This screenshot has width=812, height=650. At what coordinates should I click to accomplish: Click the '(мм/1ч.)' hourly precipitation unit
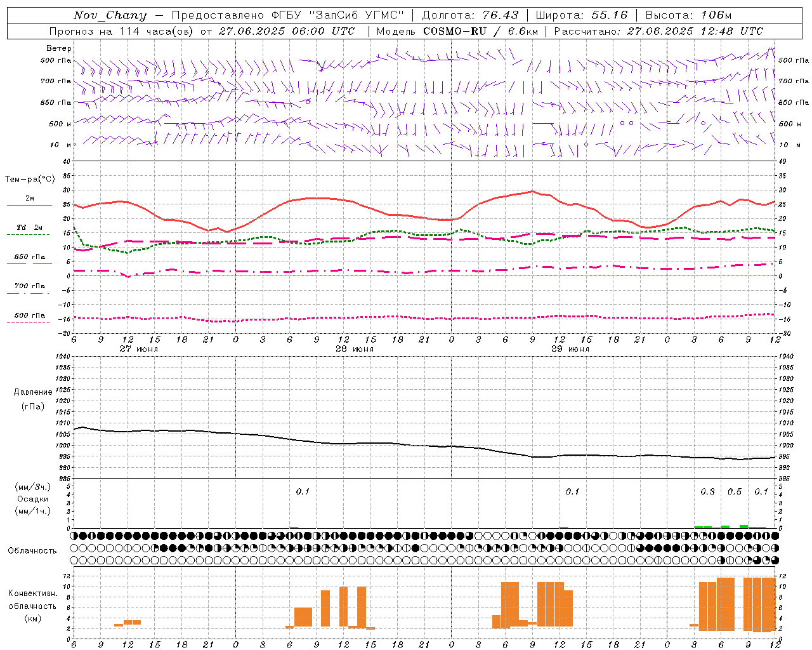(x=33, y=511)
